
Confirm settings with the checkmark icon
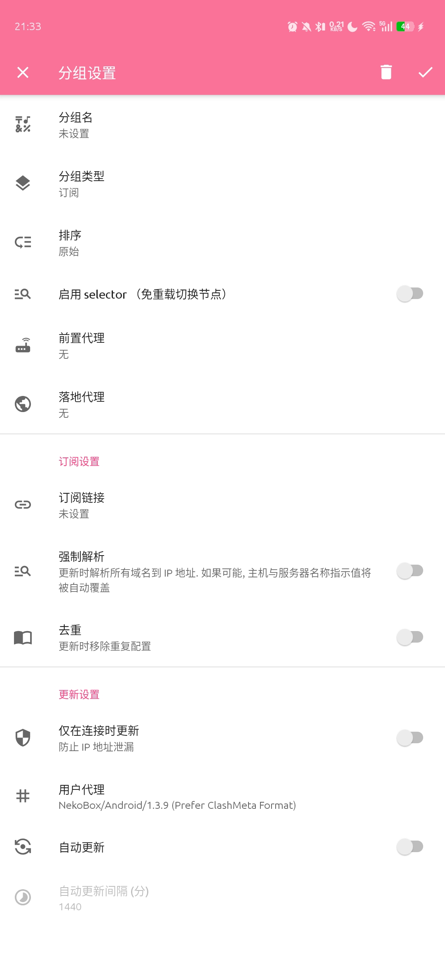425,72
